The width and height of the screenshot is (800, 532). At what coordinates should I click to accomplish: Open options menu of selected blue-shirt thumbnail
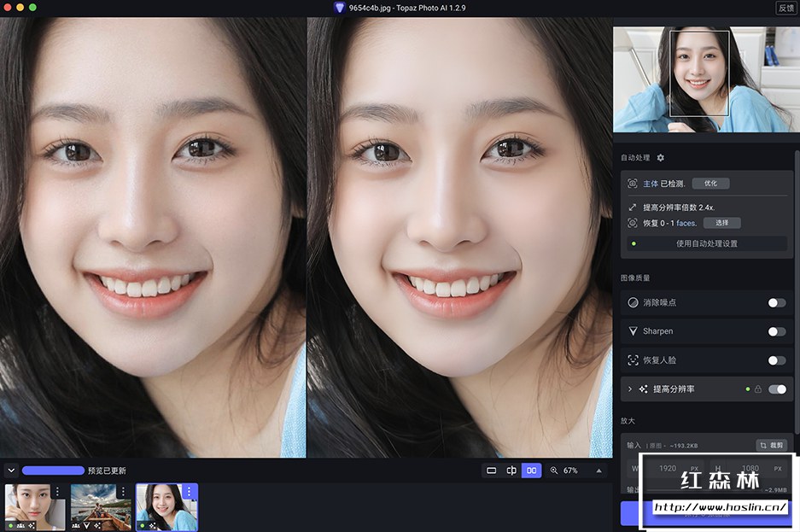190,491
